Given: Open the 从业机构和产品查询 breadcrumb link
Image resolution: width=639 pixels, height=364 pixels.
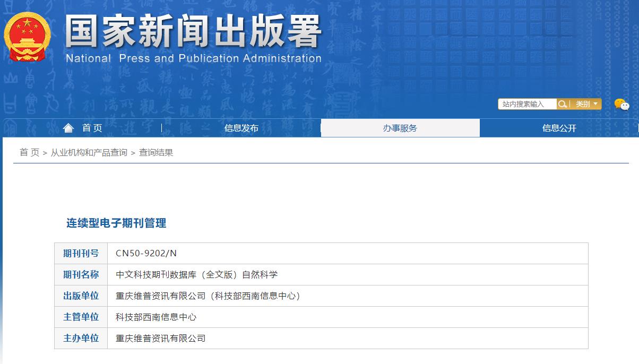Looking at the screenshot, I should 88,152.
